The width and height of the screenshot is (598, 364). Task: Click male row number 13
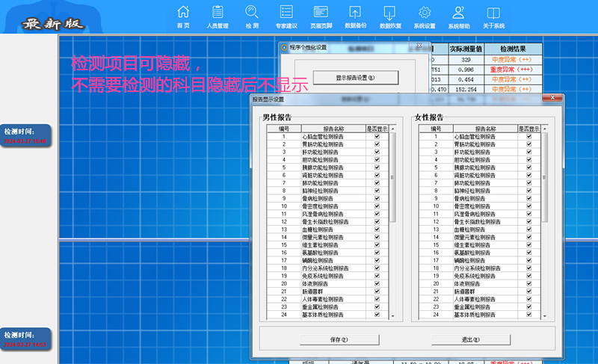284,229
